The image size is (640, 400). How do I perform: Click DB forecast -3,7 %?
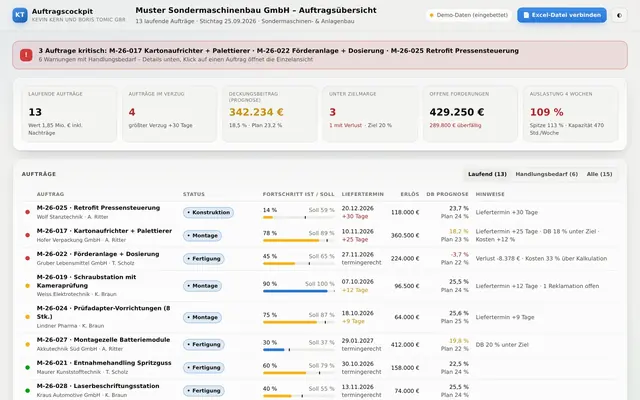[x=460, y=254]
